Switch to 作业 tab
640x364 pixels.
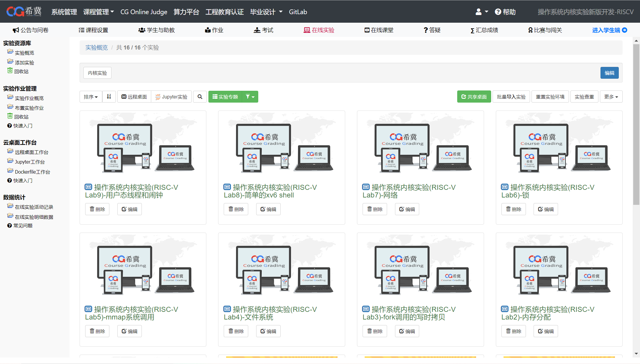click(x=214, y=30)
